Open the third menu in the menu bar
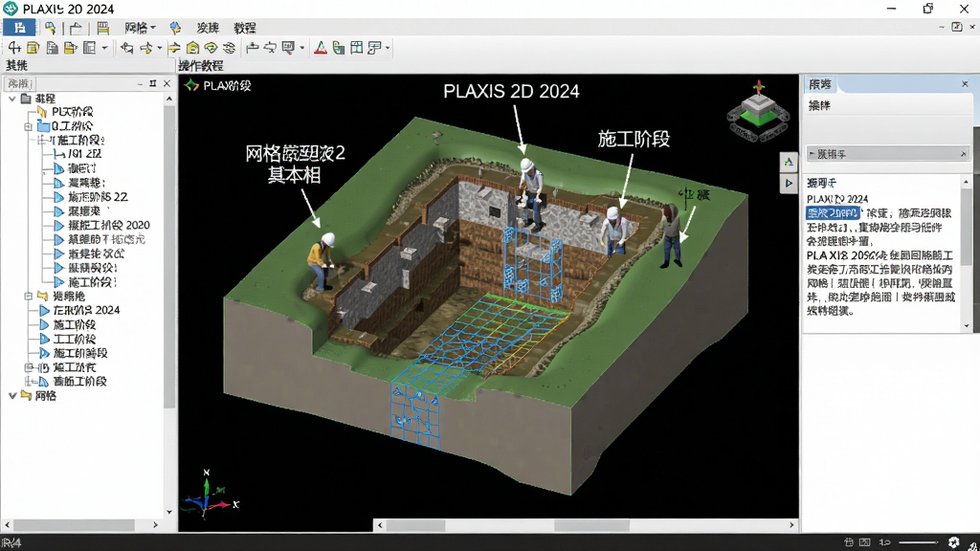This screenshot has height=551, width=980. [x=208, y=28]
